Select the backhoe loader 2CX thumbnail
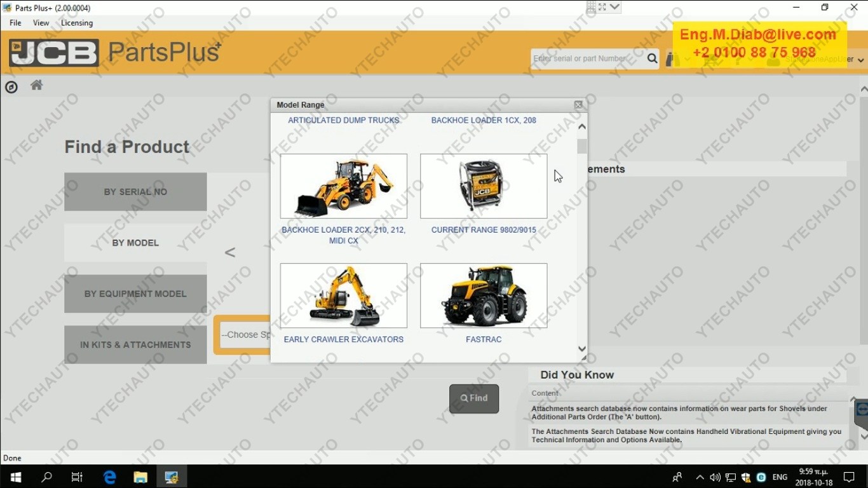Image resolution: width=868 pixels, height=488 pixels. click(344, 186)
